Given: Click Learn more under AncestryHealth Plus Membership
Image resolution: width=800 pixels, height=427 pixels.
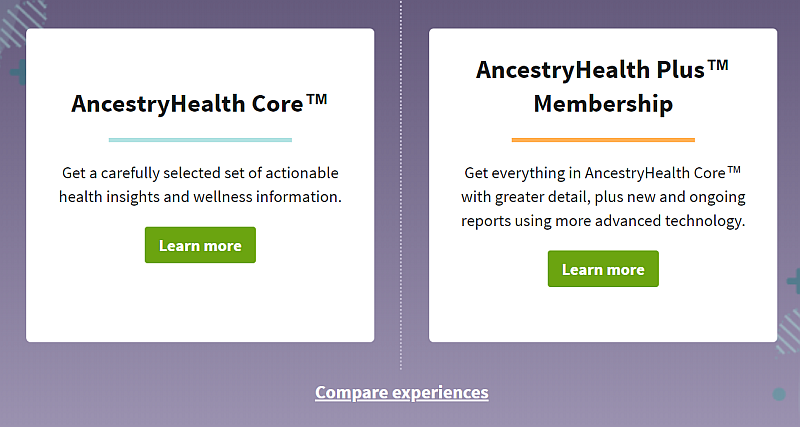Looking at the screenshot, I should coord(603,269).
